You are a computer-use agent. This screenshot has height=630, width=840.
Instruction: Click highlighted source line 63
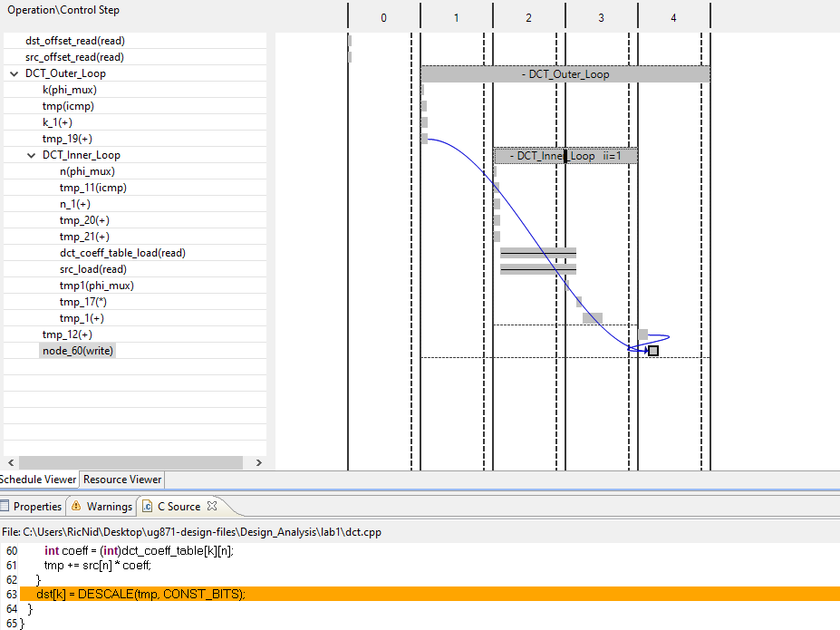pos(430,594)
